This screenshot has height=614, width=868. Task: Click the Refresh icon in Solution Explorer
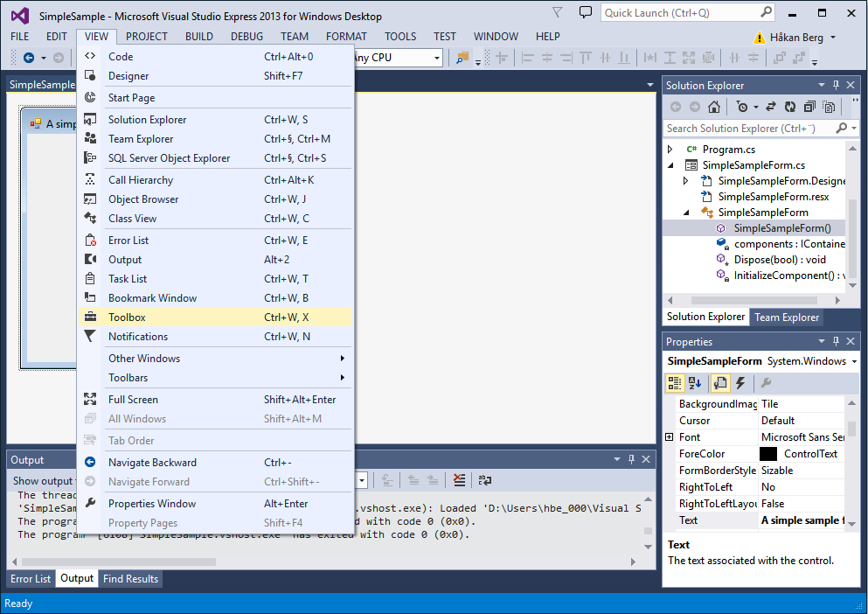[790, 107]
